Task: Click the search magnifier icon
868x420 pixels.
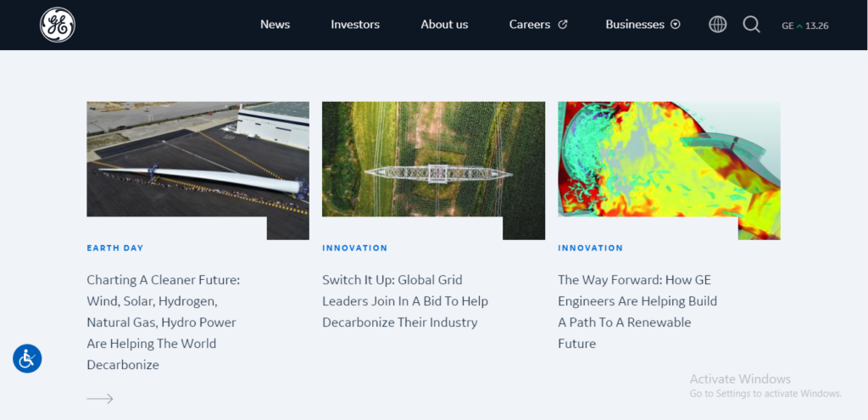Action: click(751, 25)
